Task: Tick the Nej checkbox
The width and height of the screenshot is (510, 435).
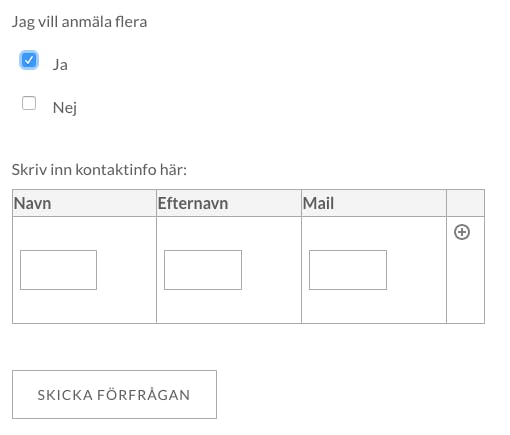Action: click(29, 103)
